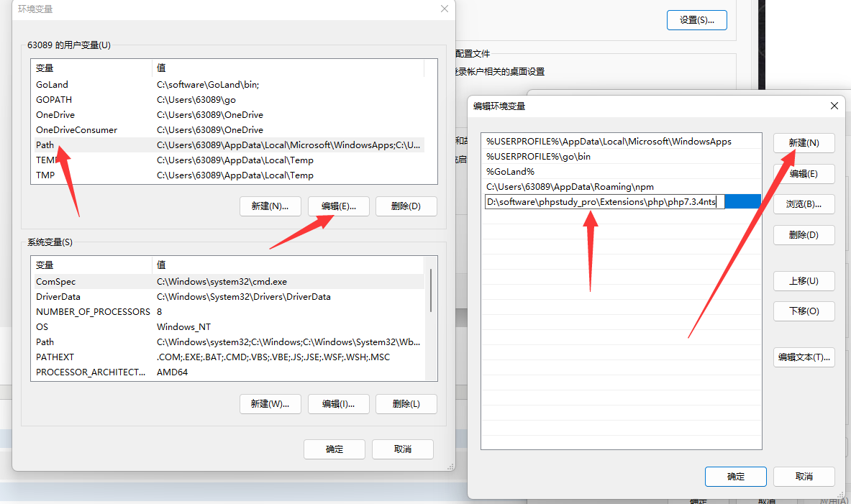Click the 编辑(E) button in edit dialog
Viewport: 851px width, 504px height.
[x=804, y=173]
